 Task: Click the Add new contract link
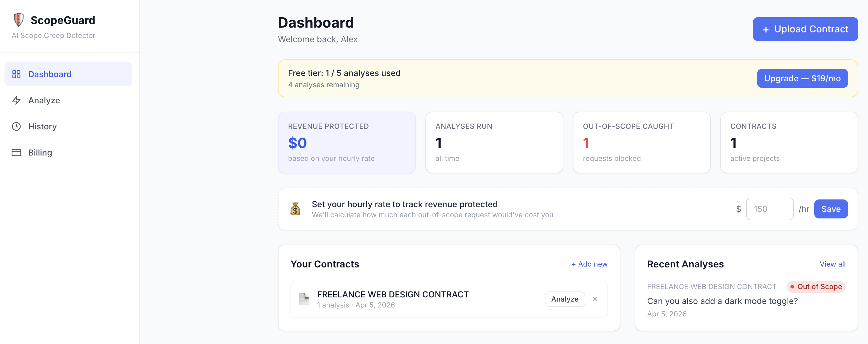click(x=589, y=264)
